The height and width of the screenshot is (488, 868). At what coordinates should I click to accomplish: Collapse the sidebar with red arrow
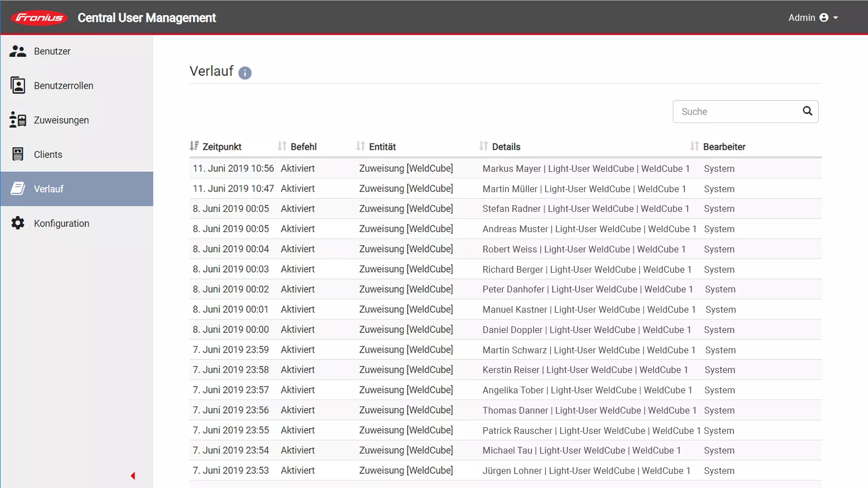pos(133,476)
